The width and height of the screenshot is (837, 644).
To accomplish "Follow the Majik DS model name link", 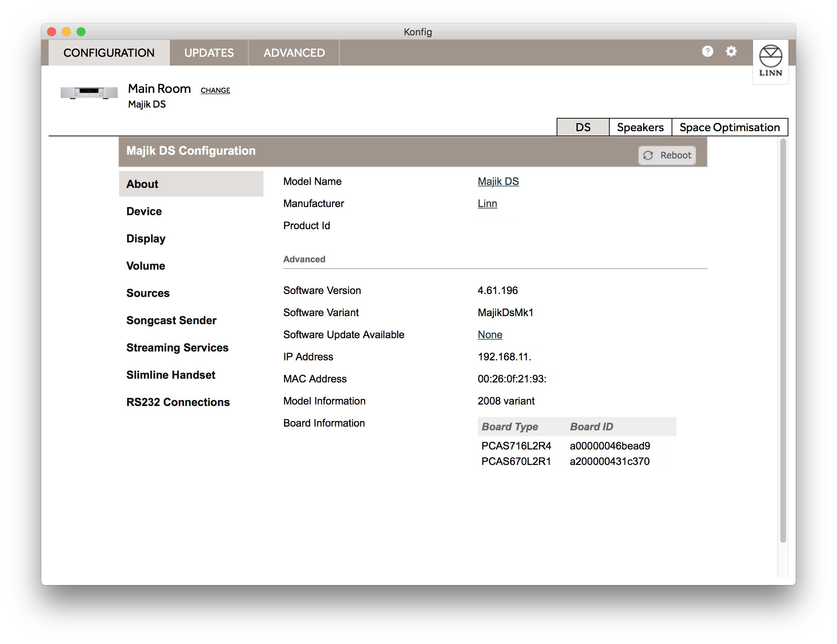I will [498, 181].
